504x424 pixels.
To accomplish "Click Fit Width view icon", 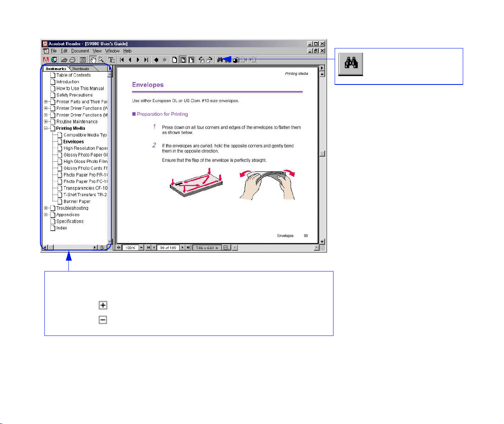I will 191,60.
